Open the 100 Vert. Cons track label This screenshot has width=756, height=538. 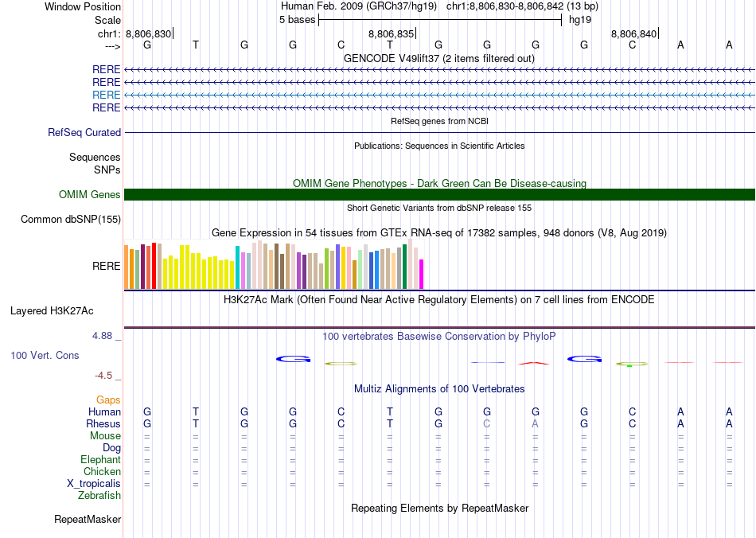45,355
